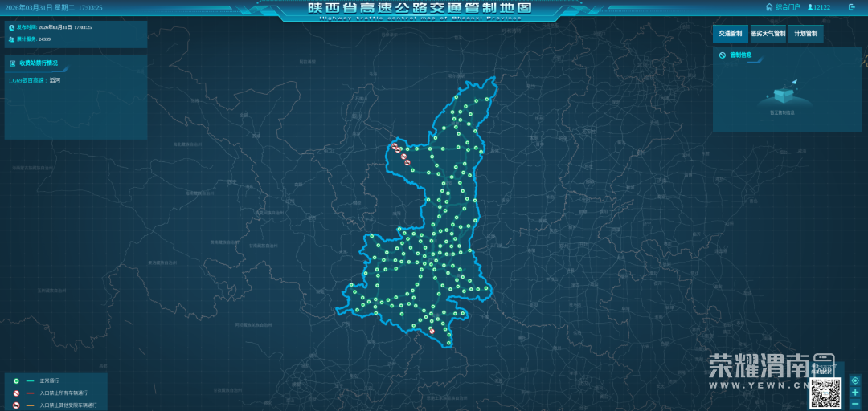Switch to the 恶劣天气管制 tab
This screenshot has width=868, height=411.
[768, 34]
